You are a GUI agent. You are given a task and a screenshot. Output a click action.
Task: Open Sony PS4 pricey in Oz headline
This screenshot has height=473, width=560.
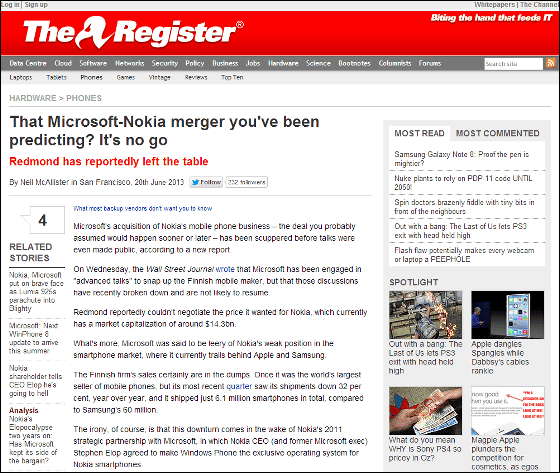(x=425, y=449)
